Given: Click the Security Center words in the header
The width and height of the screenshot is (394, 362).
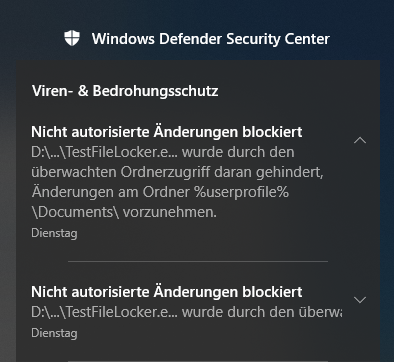Looking at the screenshot, I should click(278, 39).
